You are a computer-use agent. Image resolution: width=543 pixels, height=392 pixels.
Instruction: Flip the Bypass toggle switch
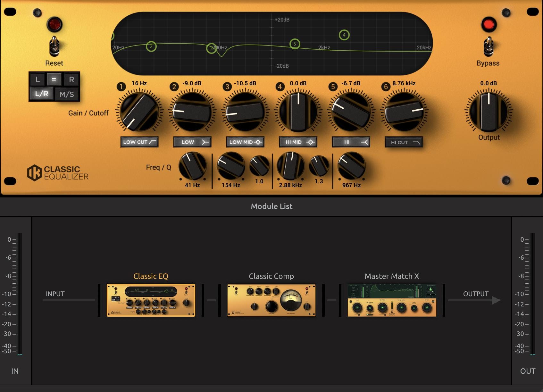489,46
